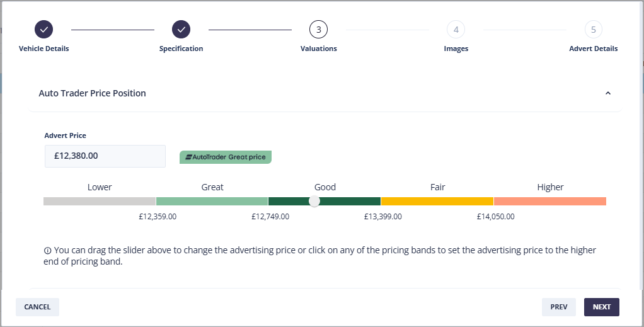
Task: Open the Valuations step label
Action: 318,49
